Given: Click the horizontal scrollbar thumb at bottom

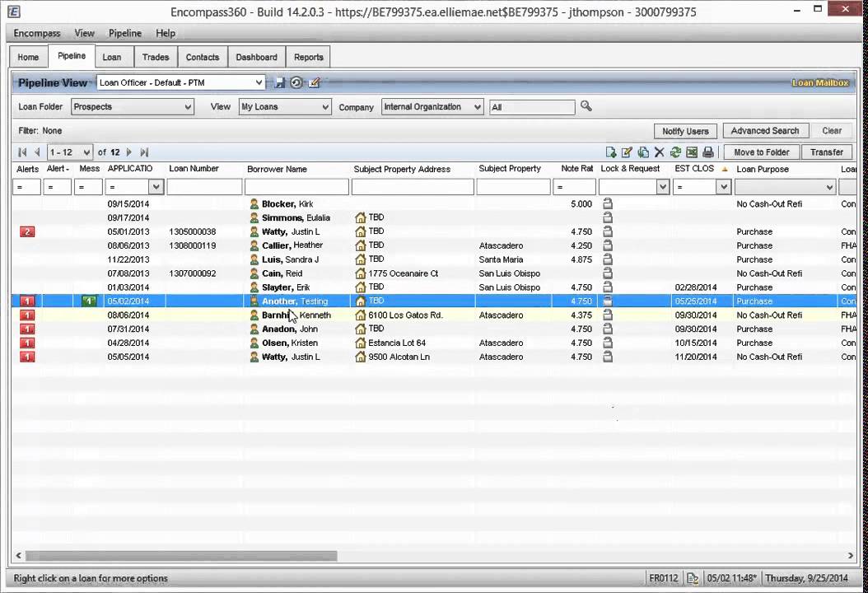Looking at the screenshot, I should coord(181,556).
